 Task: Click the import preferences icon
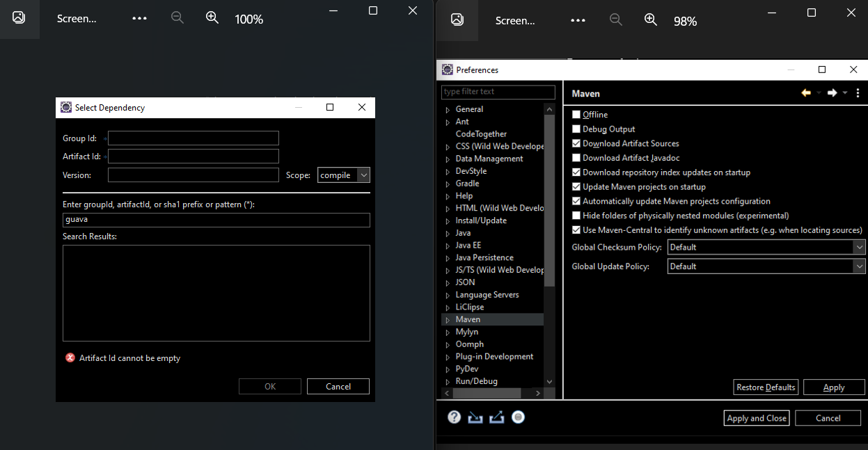click(x=475, y=417)
